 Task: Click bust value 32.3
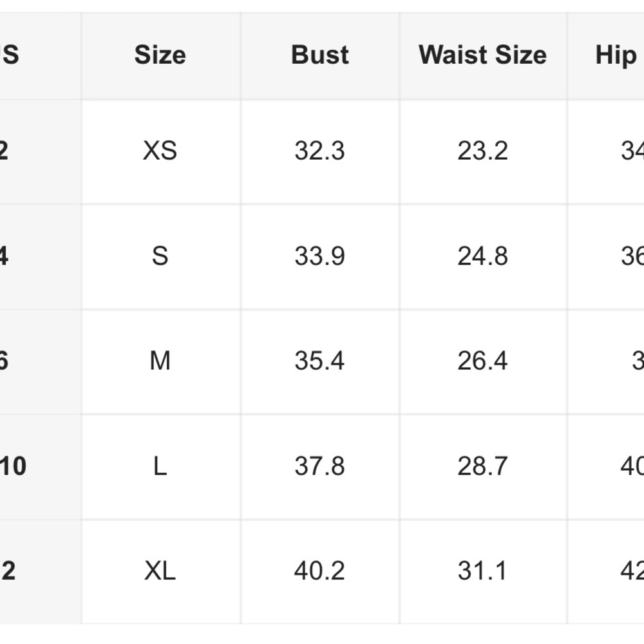(320, 151)
